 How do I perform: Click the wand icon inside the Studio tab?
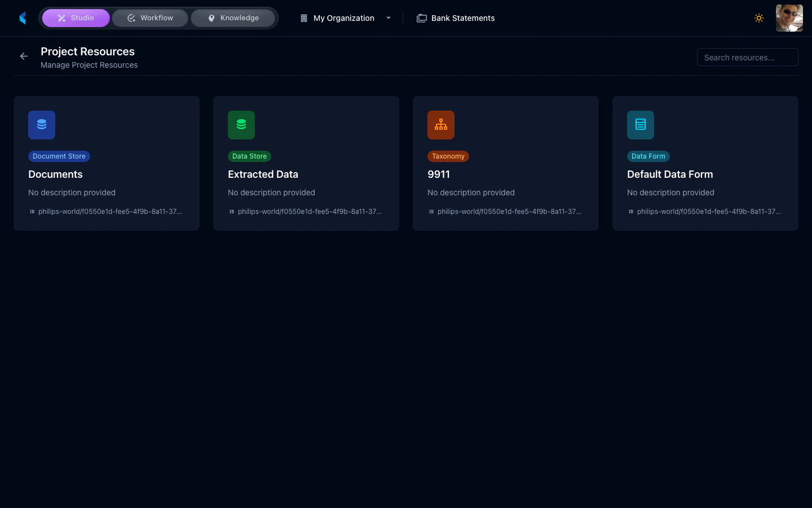(x=61, y=17)
